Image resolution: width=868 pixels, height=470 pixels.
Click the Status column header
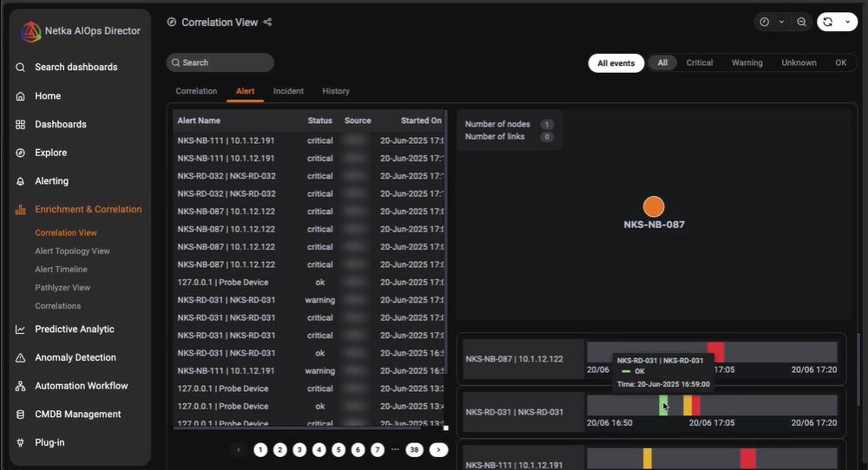pyautogui.click(x=320, y=121)
